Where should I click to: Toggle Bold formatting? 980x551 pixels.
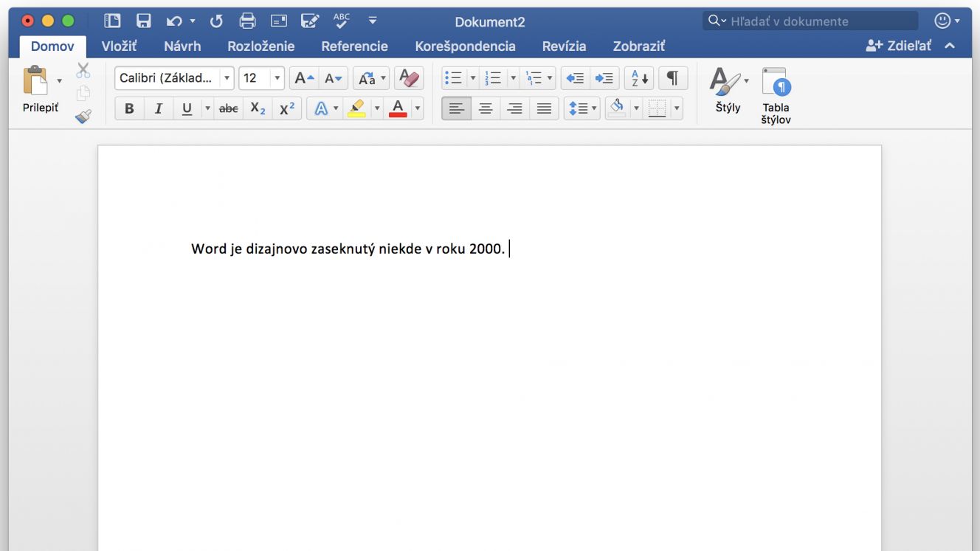click(x=129, y=108)
